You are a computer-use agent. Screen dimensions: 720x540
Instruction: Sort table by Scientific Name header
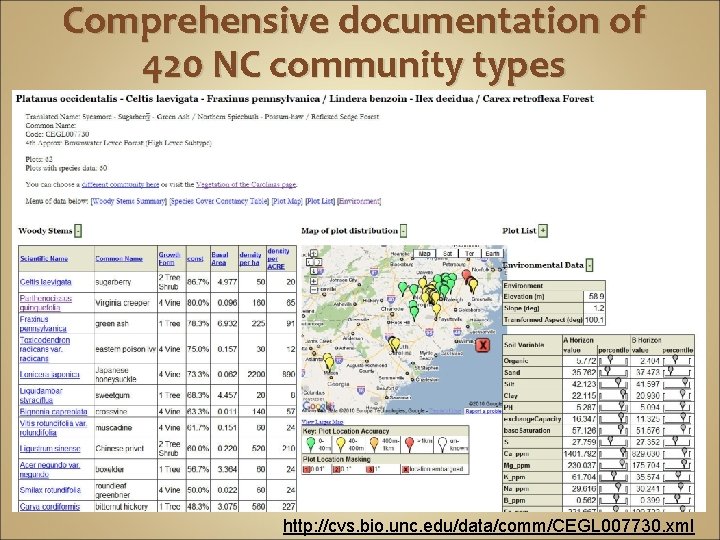click(x=44, y=259)
